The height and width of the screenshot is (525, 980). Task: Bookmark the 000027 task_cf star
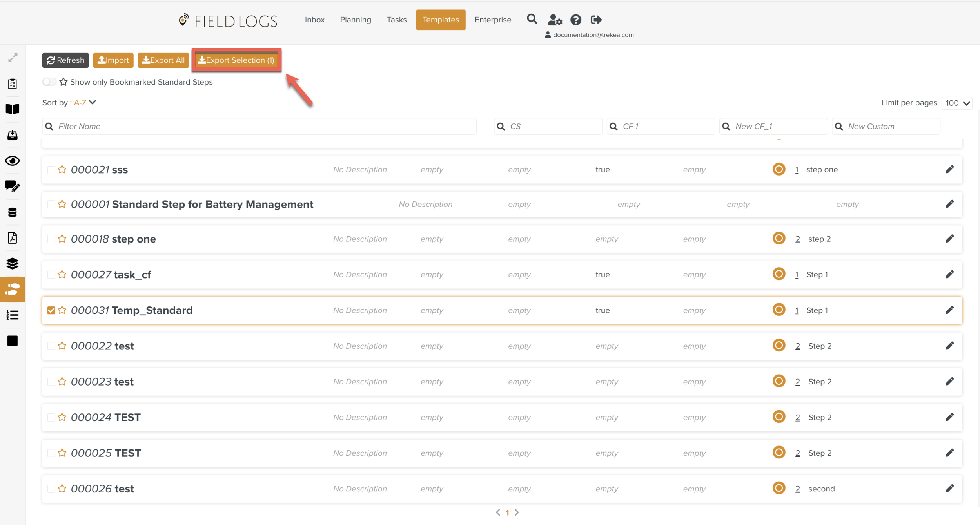[x=62, y=274]
